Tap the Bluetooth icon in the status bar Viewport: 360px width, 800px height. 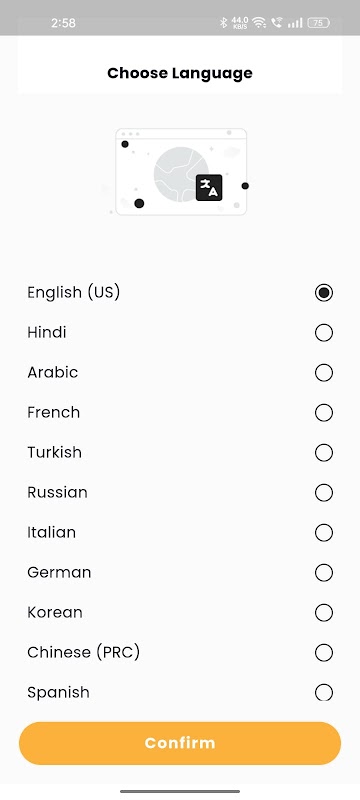(x=223, y=22)
